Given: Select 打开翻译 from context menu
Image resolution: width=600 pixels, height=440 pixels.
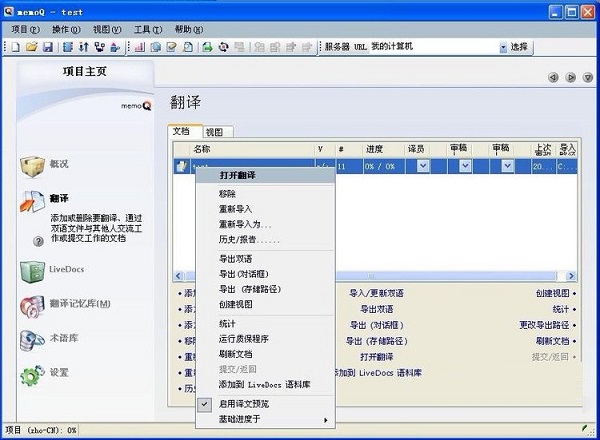Looking at the screenshot, I should (237, 175).
